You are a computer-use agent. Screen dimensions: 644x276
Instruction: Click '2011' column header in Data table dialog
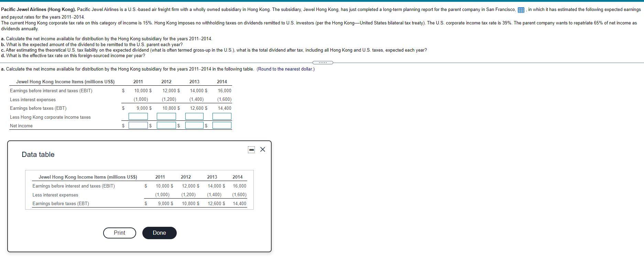160,177
